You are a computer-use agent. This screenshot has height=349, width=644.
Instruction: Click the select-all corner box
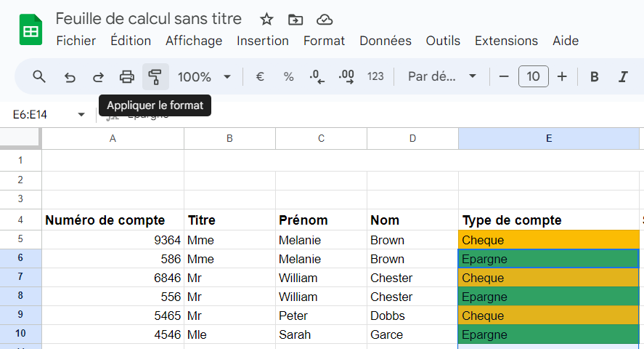click(20, 139)
